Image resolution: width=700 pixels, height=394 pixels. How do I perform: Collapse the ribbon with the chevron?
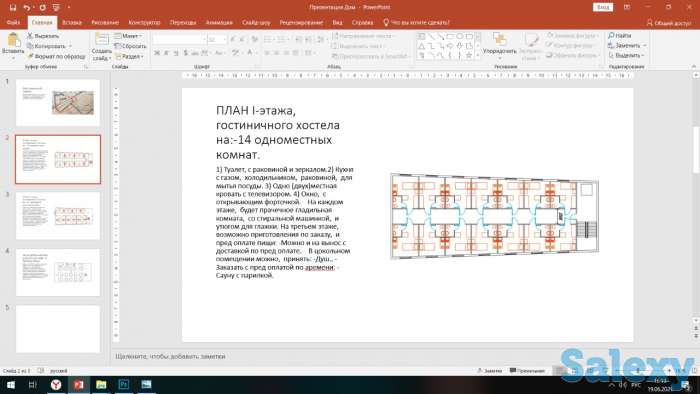[x=694, y=66]
